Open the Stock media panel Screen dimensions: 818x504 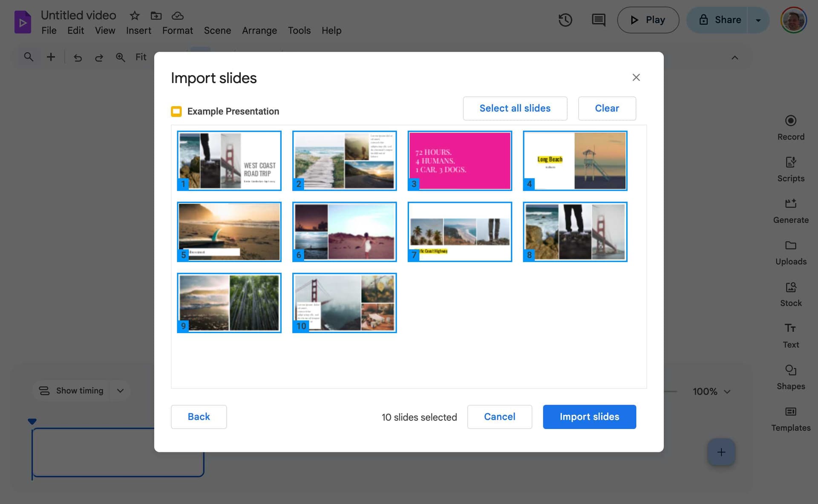point(790,294)
